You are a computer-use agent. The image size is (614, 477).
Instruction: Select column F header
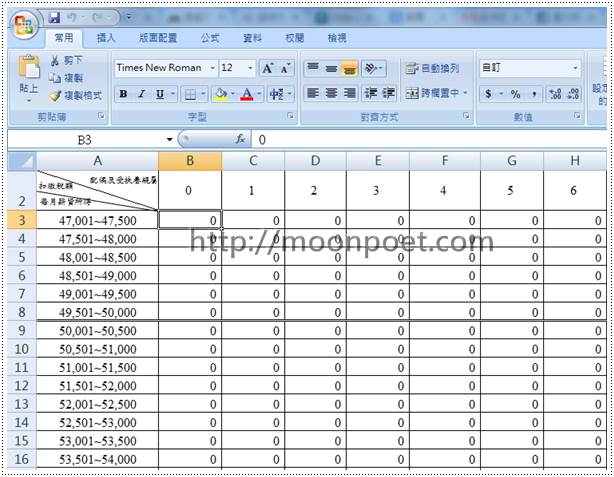tap(444, 161)
